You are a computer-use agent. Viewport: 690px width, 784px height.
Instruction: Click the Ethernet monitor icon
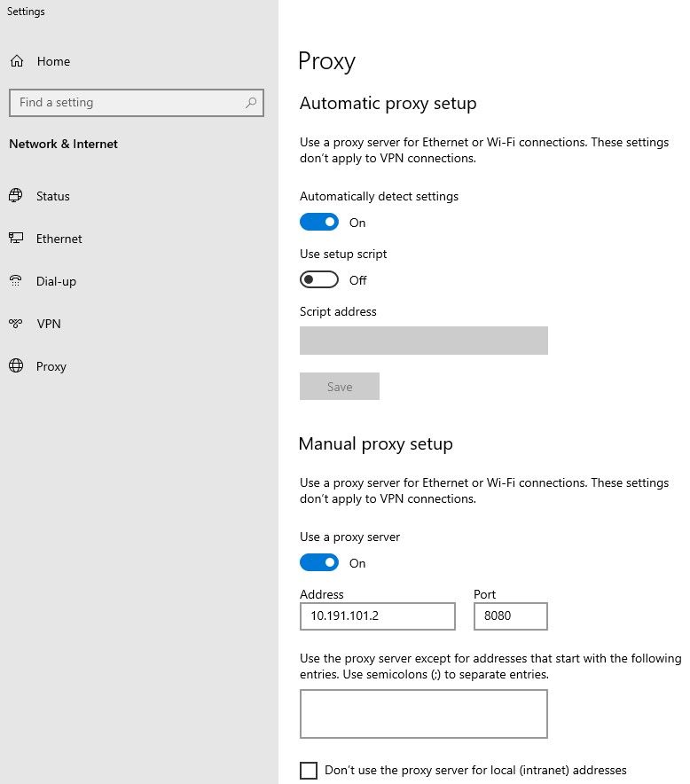pos(15,239)
